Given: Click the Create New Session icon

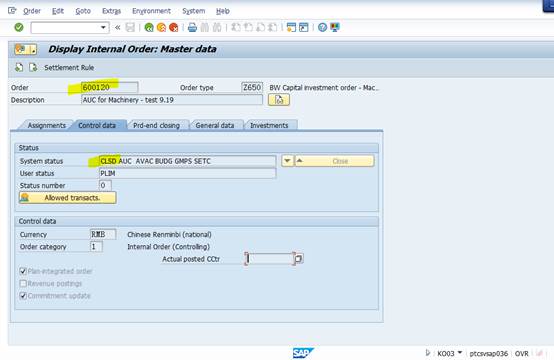Looking at the screenshot, I should (291, 27).
